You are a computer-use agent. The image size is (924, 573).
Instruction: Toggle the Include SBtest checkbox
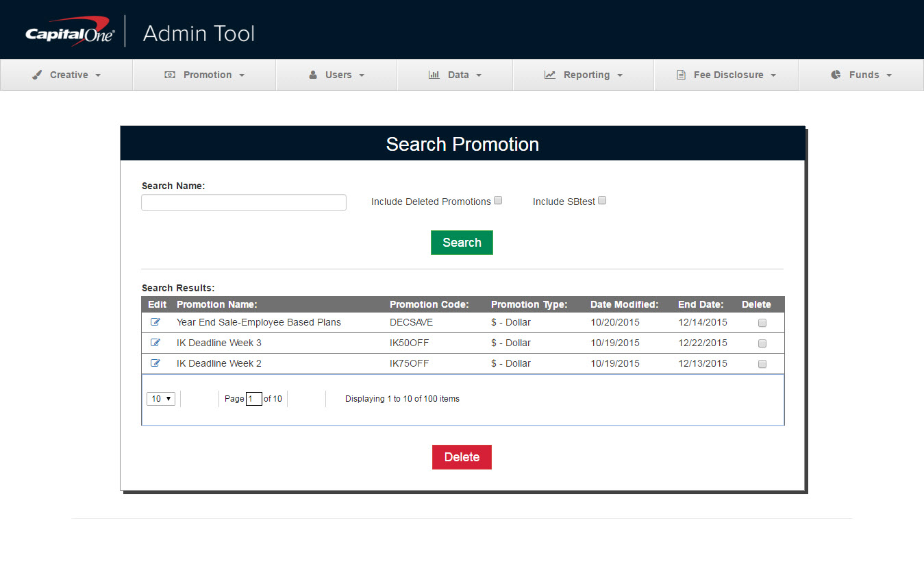(x=602, y=201)
